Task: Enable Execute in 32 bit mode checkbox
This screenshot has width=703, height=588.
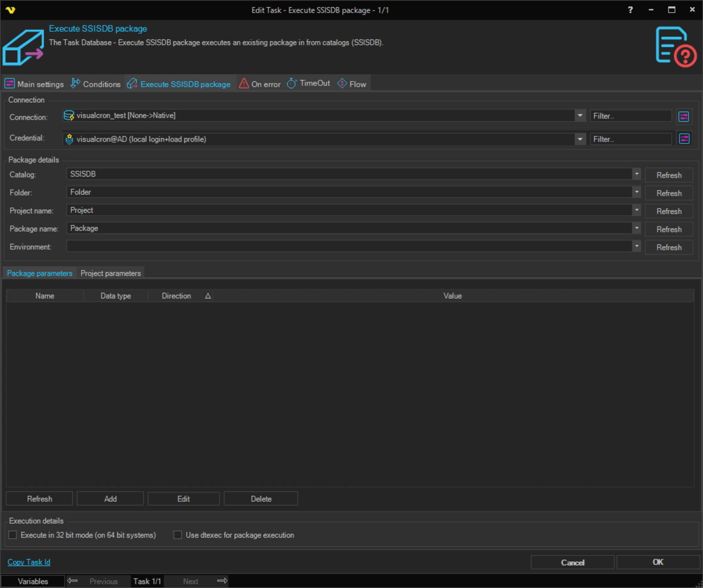Action: (13, 535)
